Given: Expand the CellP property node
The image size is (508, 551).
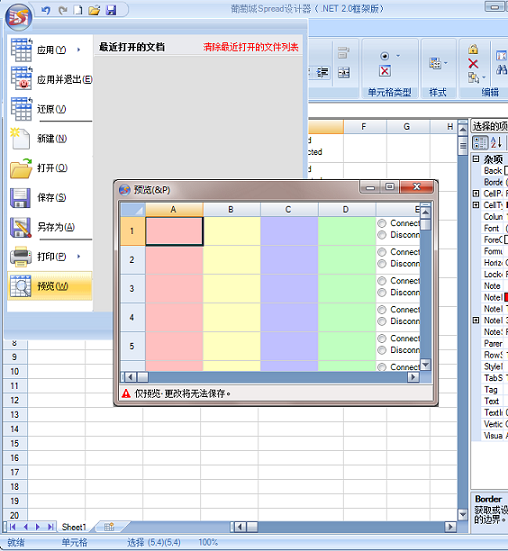Looking at the screenshot, I should 476,193.
